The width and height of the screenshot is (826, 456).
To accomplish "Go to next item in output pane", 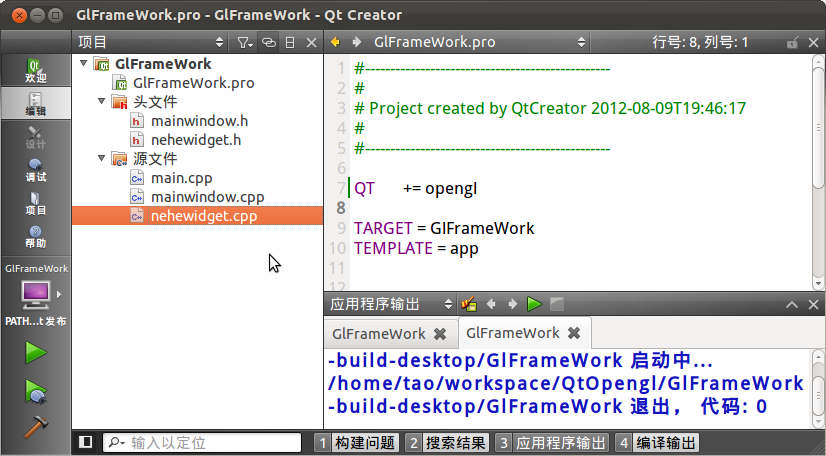I will tap(512, 304).
